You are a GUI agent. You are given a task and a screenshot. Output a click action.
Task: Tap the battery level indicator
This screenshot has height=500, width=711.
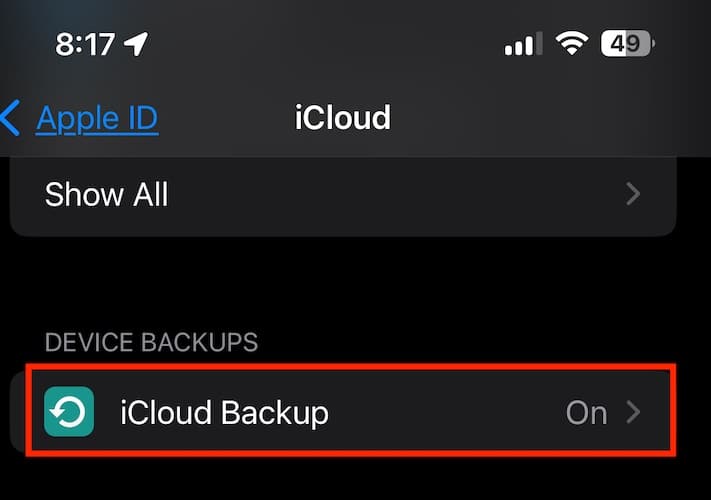tap(625, 44)
